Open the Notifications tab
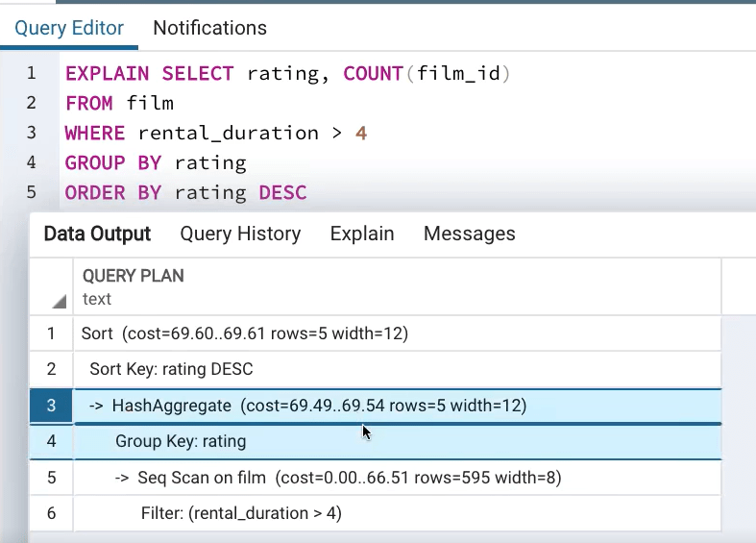 [209, 28]
